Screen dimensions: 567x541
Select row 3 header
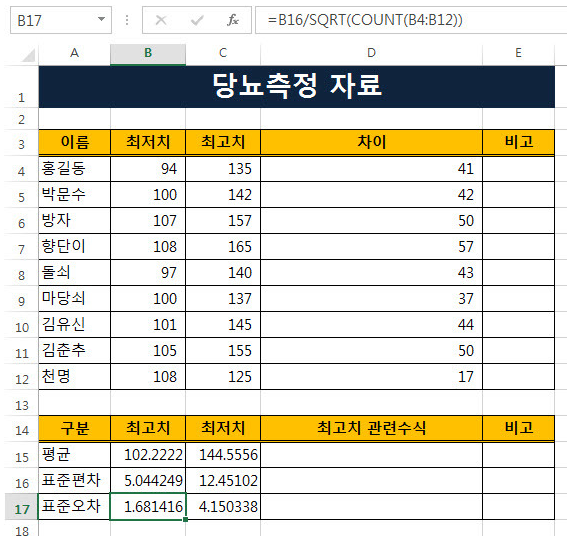pos(21,143)
